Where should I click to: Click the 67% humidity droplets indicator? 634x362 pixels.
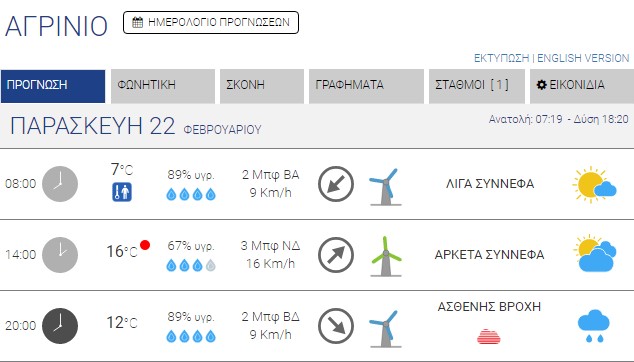click(x=191, y=266)
